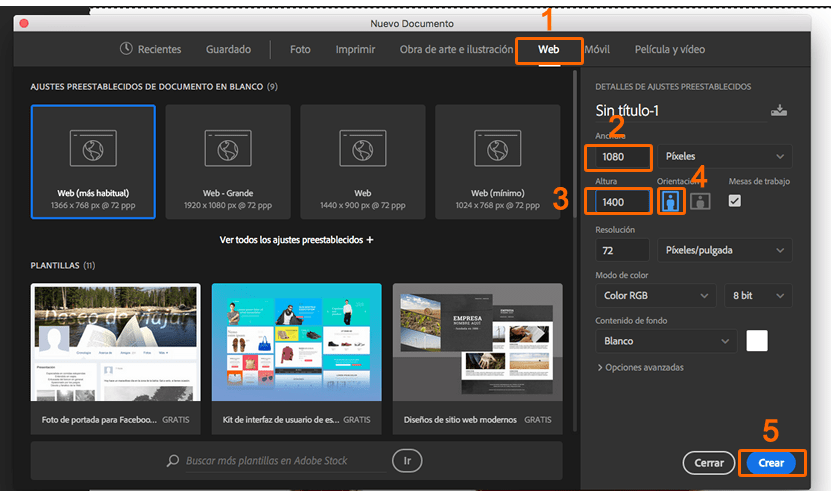Click the save preset icon beside Sin título-1
This screenshot has width=831, height=491.
[779, 110]
